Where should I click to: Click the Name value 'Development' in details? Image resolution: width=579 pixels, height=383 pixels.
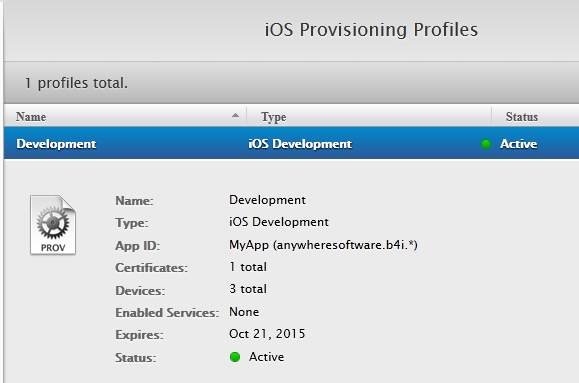[x=267, y=200]
